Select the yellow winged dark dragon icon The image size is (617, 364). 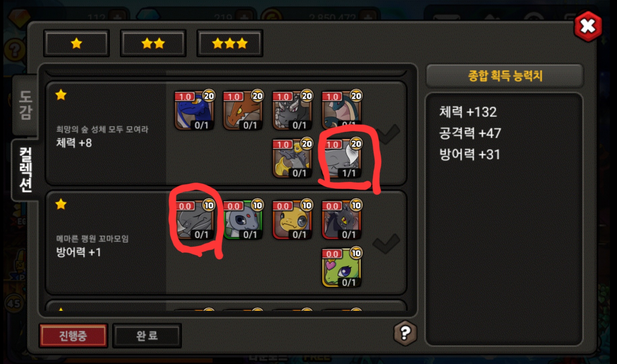pyautogui.click(x=292, y=158)
